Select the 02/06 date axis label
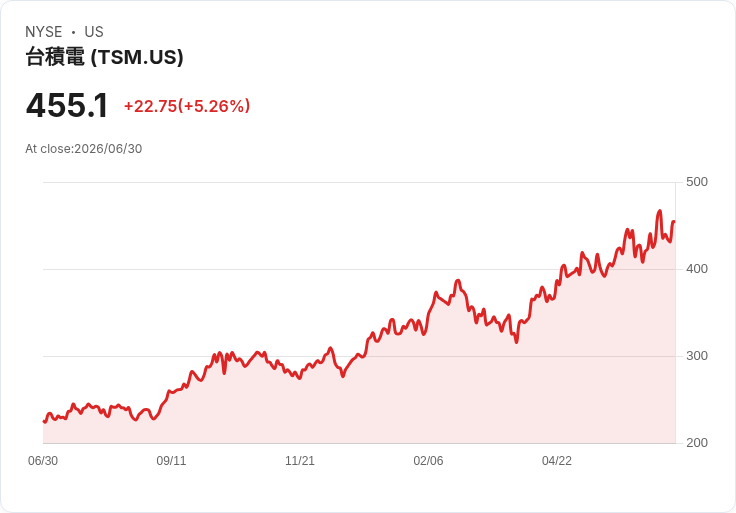 coord(428,461)
